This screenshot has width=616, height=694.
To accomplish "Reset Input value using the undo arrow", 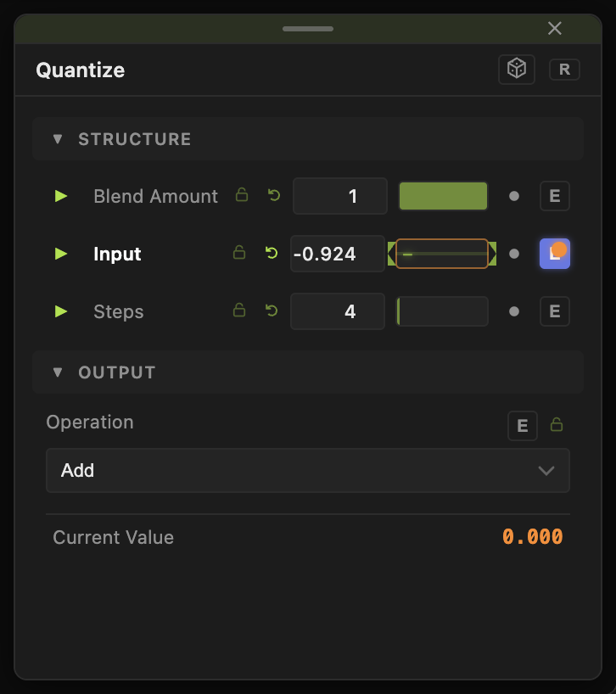I will [272, 253].
